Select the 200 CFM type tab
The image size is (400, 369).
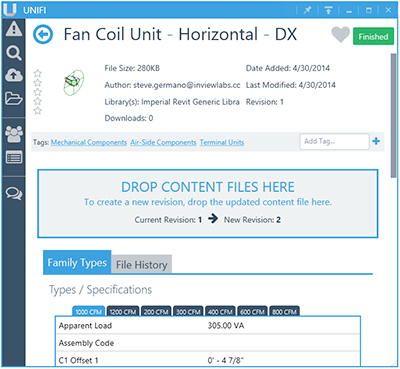pos(156,312)
